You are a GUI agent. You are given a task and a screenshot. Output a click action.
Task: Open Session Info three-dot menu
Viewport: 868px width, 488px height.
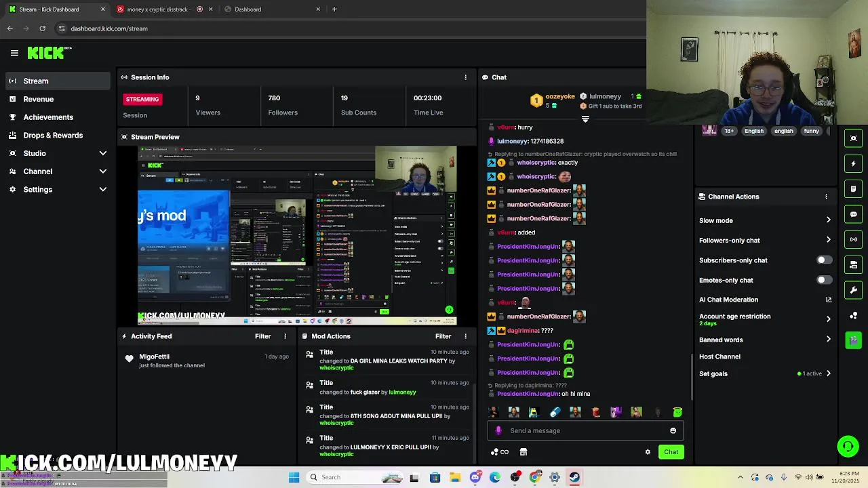click(465, 77)
